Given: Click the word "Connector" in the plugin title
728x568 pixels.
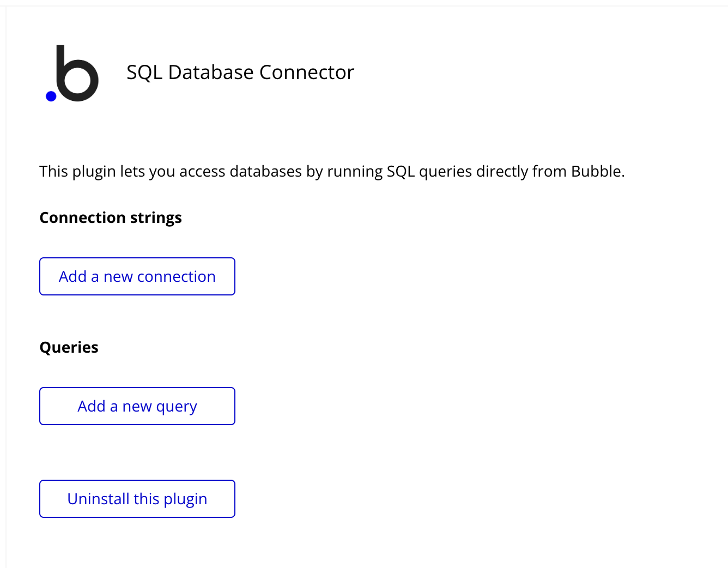Looking at the screenshot, I should 307,72.
